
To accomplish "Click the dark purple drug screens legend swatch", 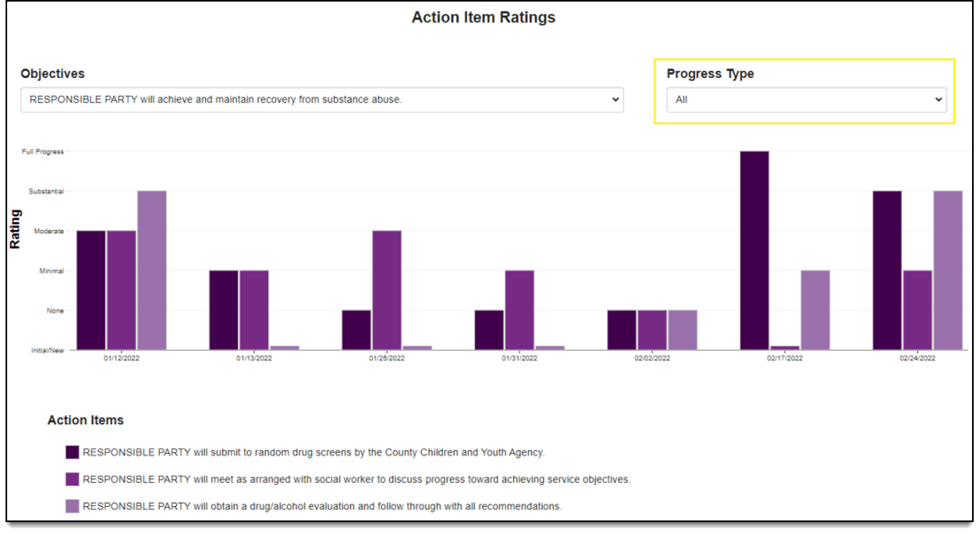I will [x=72, y=452].
